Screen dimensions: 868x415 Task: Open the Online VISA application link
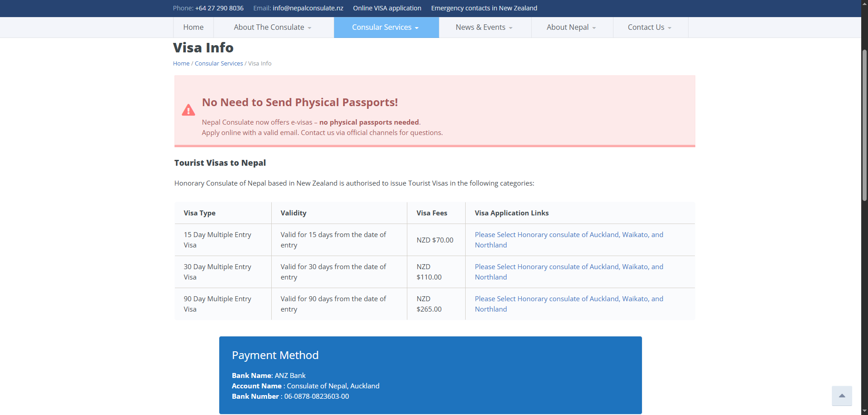(387, 8)
